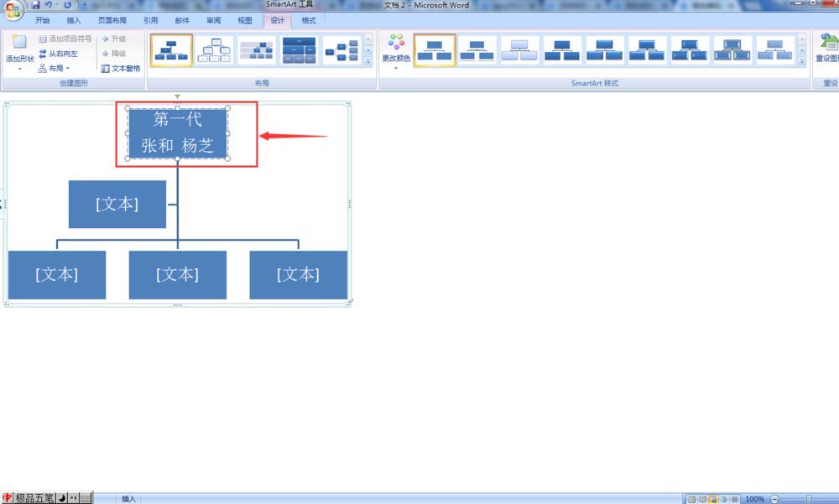Click 从右向左 right-to-left button
Viewport: 839px width, 504px height.
59,54
